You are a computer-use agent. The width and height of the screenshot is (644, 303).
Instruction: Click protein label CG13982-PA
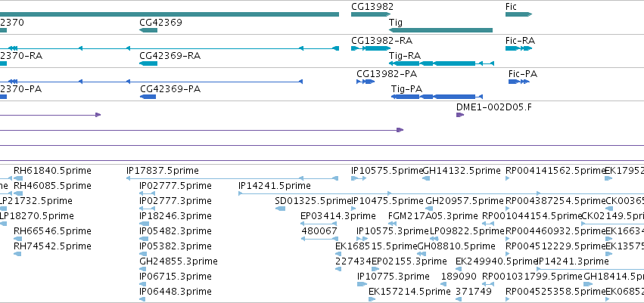(x=387, y=74)
